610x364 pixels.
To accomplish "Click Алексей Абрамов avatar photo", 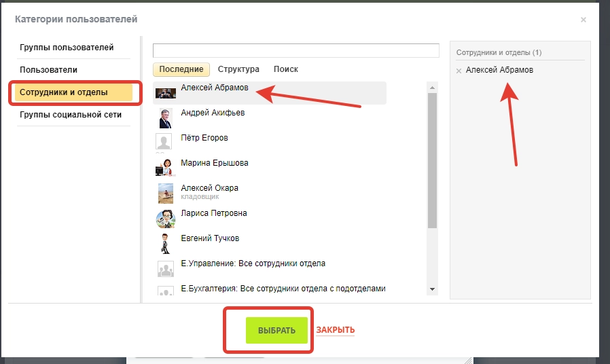I will click(x=164, y=93).
